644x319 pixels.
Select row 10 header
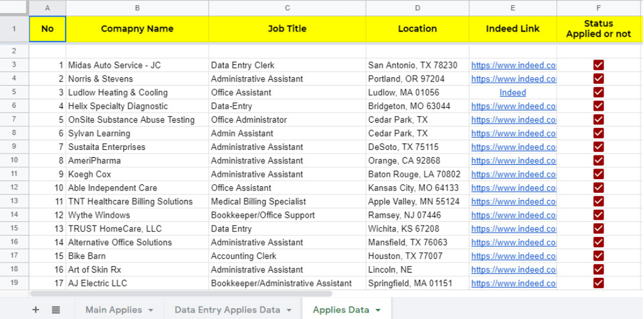[x=14, y=160]
